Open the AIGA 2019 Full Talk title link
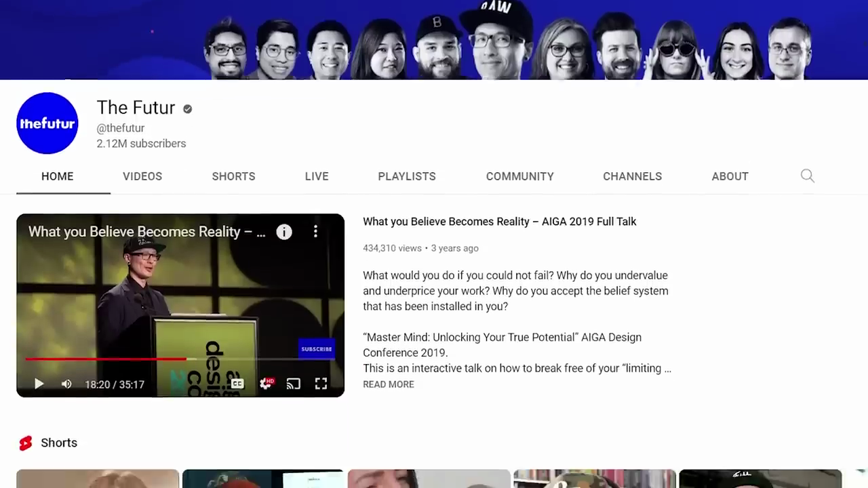This screenshot has height=488, width=868. pos(500,222)
